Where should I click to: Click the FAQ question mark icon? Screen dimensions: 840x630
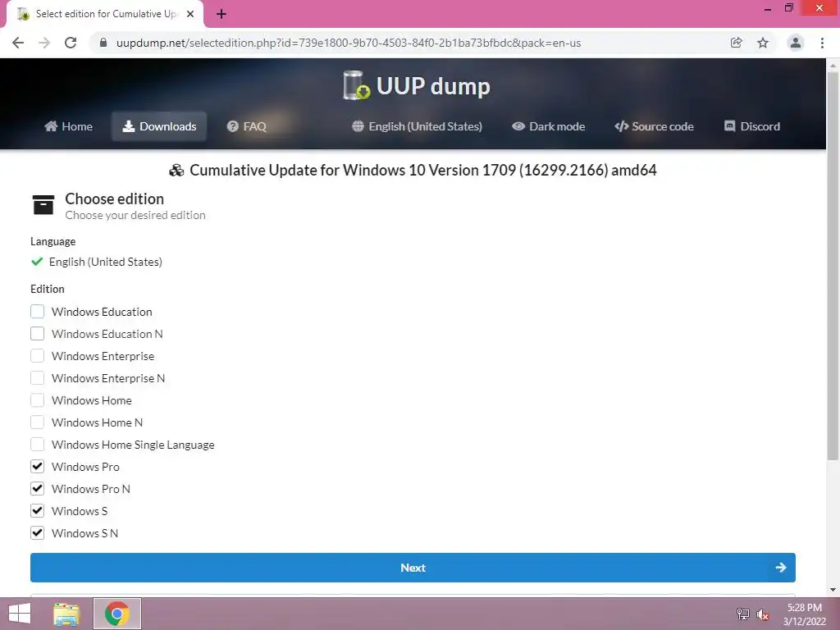tap(232, 126)
